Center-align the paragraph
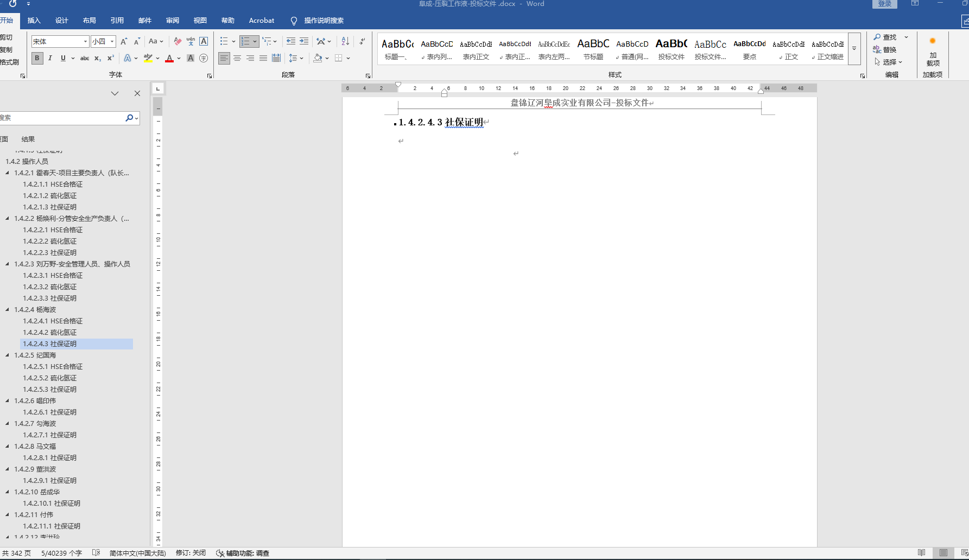Viewport: 969px width, 560px height. [x=237, y=58]
